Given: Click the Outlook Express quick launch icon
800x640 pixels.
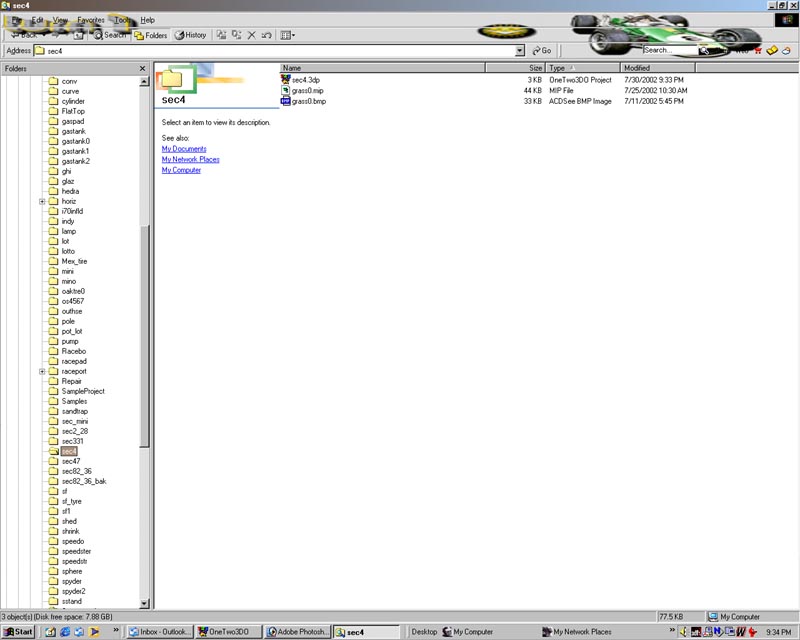Looking at the screenshot, I should [80, 632].
